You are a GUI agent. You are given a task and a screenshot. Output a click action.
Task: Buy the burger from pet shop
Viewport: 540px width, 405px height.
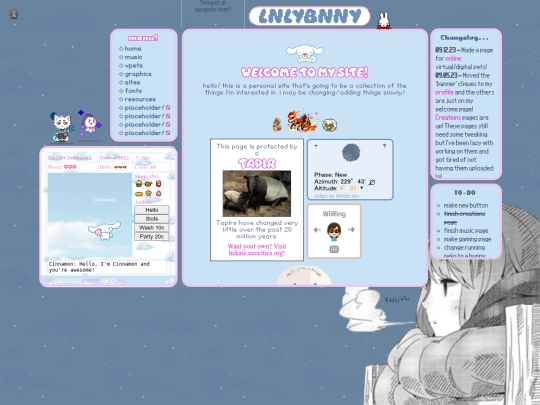point(139,184)
